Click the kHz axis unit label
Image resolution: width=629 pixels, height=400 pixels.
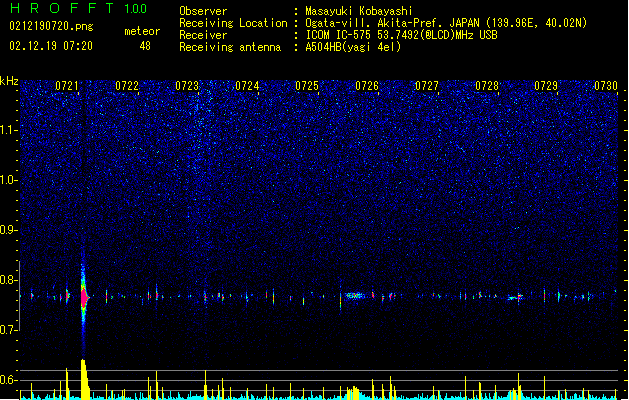[x=9, y=81]
